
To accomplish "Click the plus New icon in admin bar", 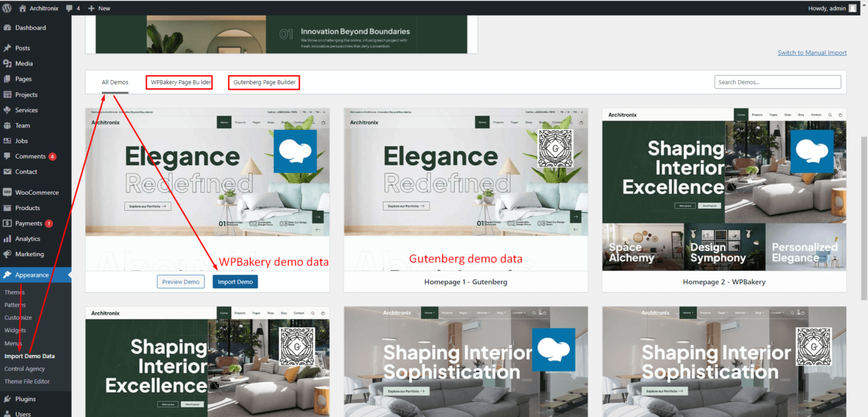I will pos(91,8).
